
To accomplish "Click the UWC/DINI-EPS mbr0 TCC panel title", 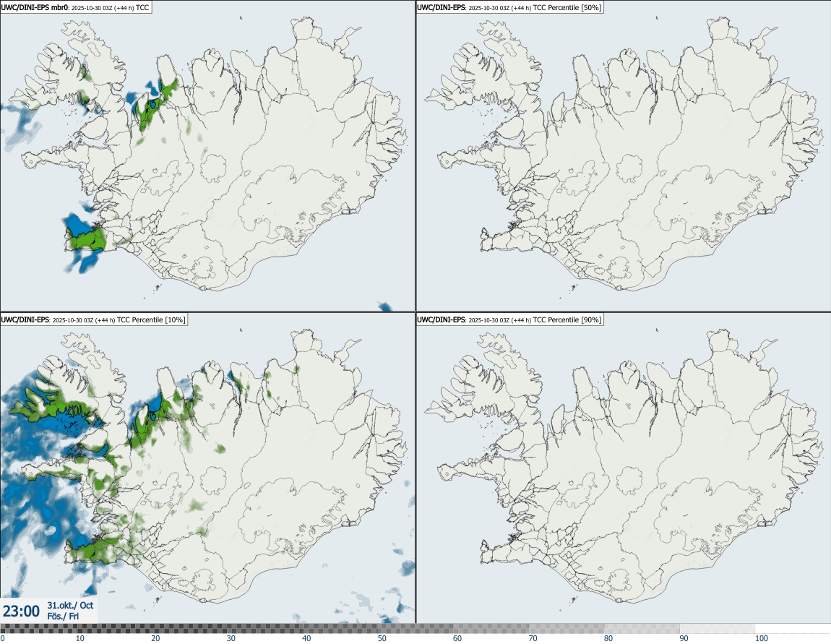I will click(76, 7).
